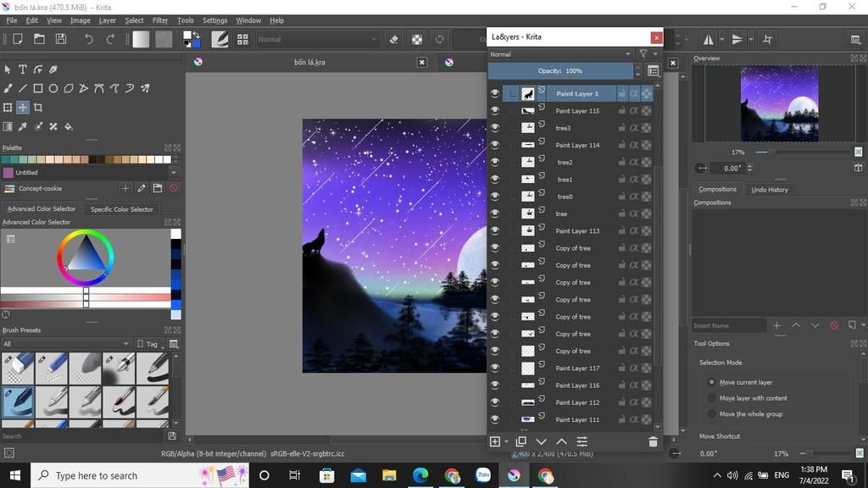Select the Text tool
Image resolution: width=868 pixels, height=488 pixels.
[x=23, y=69]
